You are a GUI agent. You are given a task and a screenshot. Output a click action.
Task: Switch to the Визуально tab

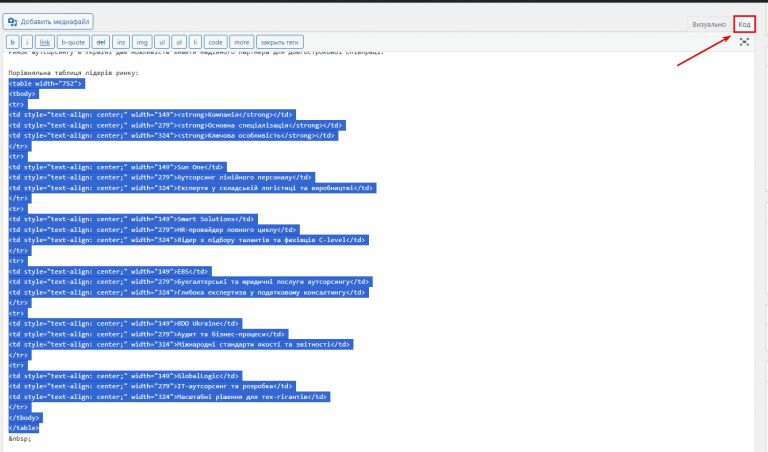pyautogui.click(x=709, y=24)
